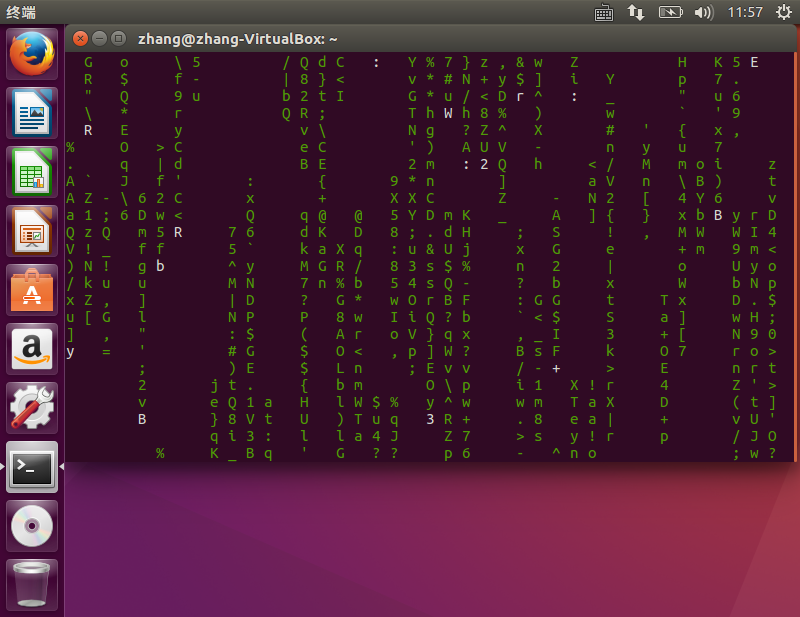The width and height of the screenshot is (800, 617).
Task: Select the Terminal icon in the launcher
Action: pyautogui.click(x=32, y=467)
